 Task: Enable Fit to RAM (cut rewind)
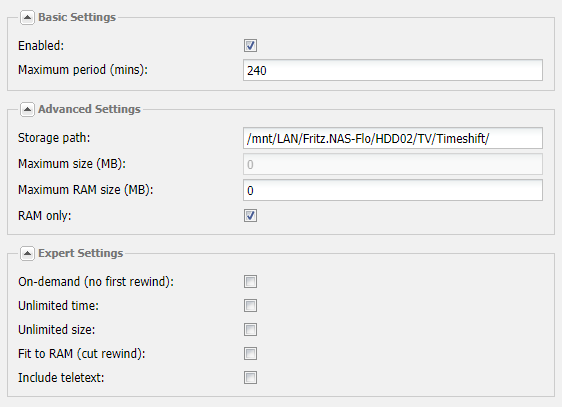[x=250, y=354]
